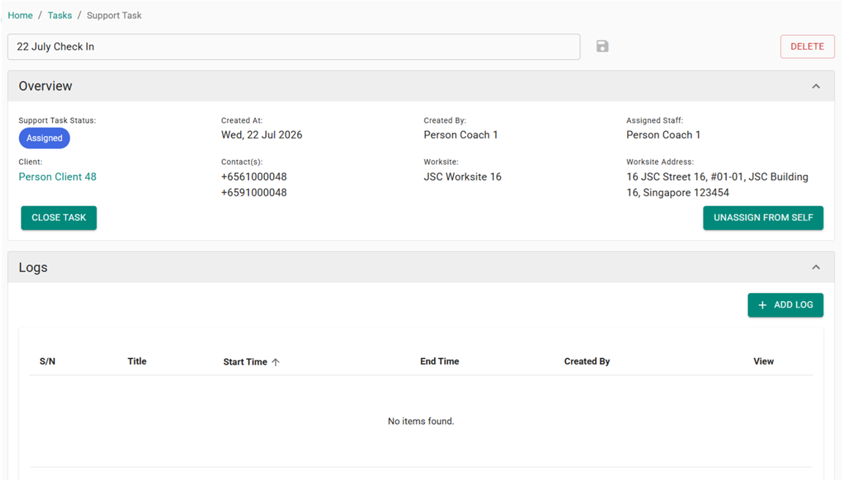The width and height of the screenshot is (868, 501).
Task: Sort by End Time column header
Action: tap(440, 361)
